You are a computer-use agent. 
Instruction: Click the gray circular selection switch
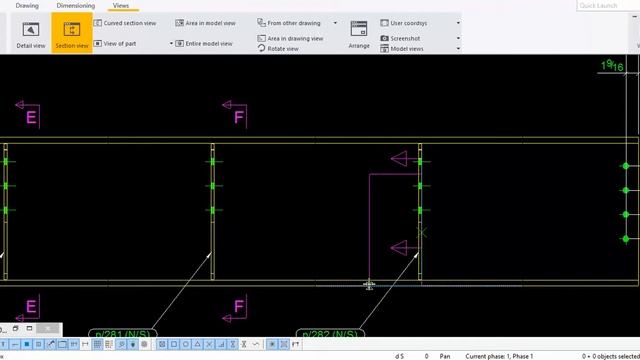pos(144,344)
